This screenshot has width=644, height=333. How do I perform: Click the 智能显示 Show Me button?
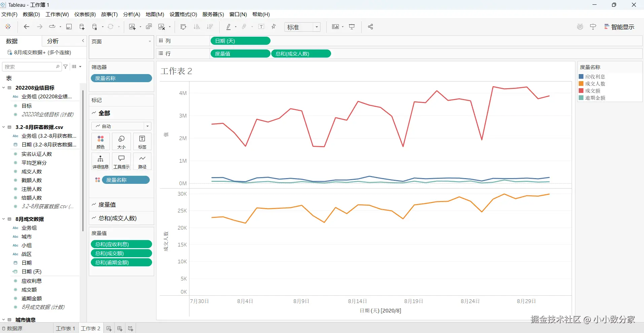[x=619, y=27]
